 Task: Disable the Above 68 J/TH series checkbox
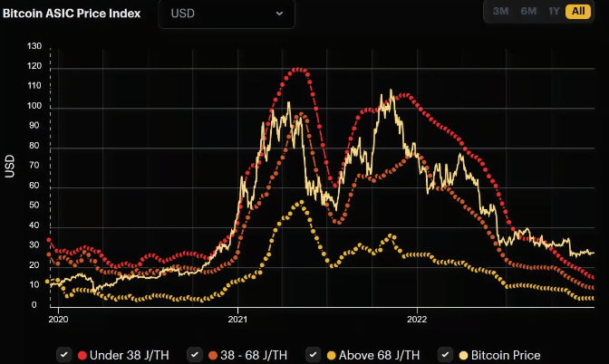coord(314,354)
